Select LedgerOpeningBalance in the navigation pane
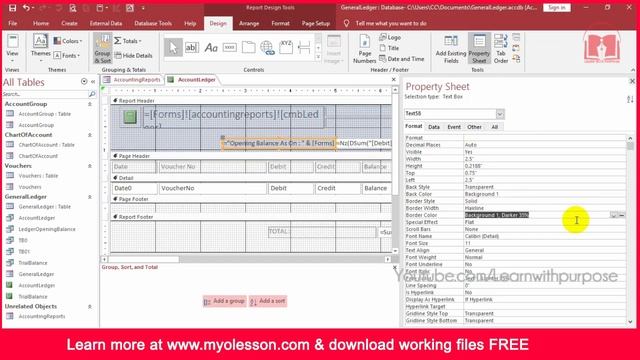 click(x=47, y=229)
